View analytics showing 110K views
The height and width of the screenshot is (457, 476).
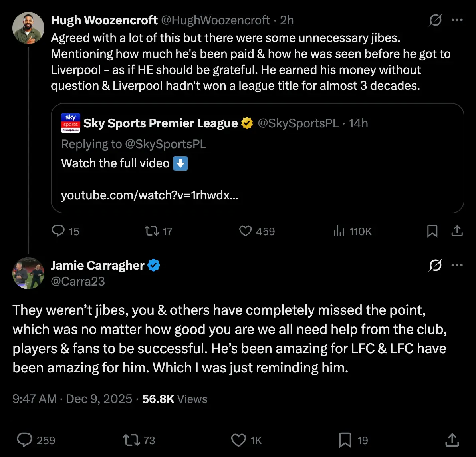click(339, 231)
